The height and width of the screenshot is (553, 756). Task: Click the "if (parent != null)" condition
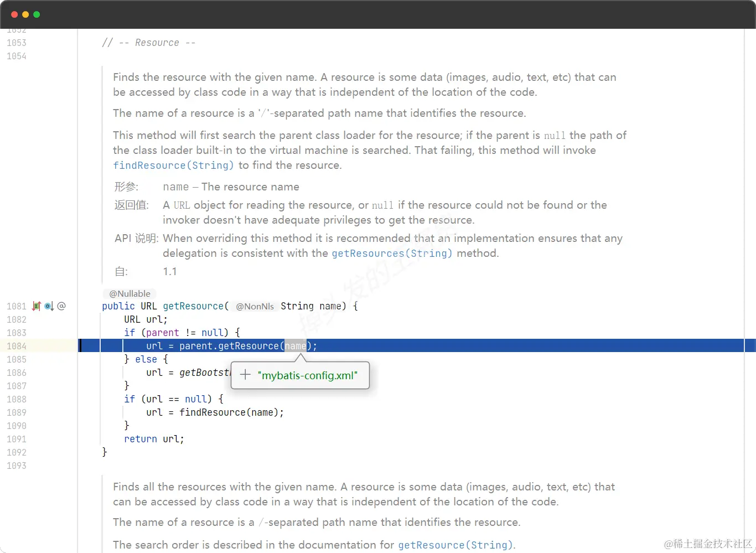pyautogui.click(x=176, y=333)
